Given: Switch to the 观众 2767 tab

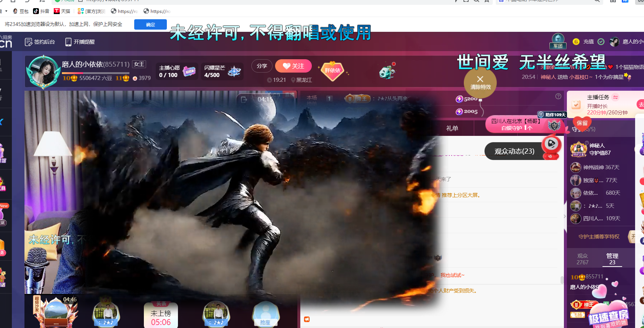Looking at the screenshot, I should tap(582, 259).
